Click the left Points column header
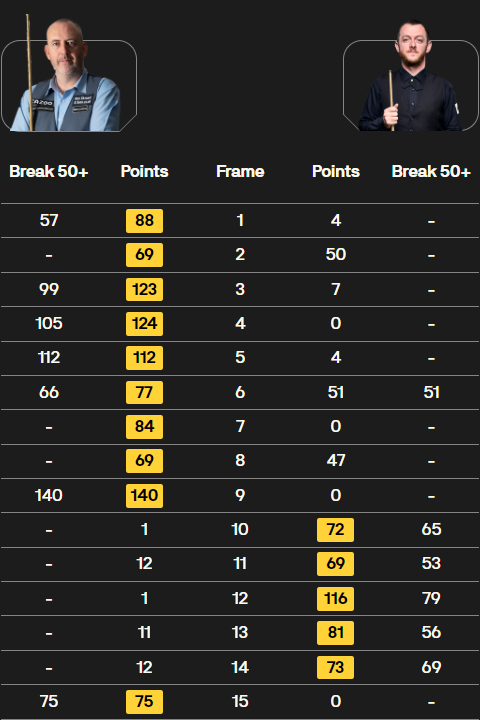480x720 pixels. coord(144,171)
